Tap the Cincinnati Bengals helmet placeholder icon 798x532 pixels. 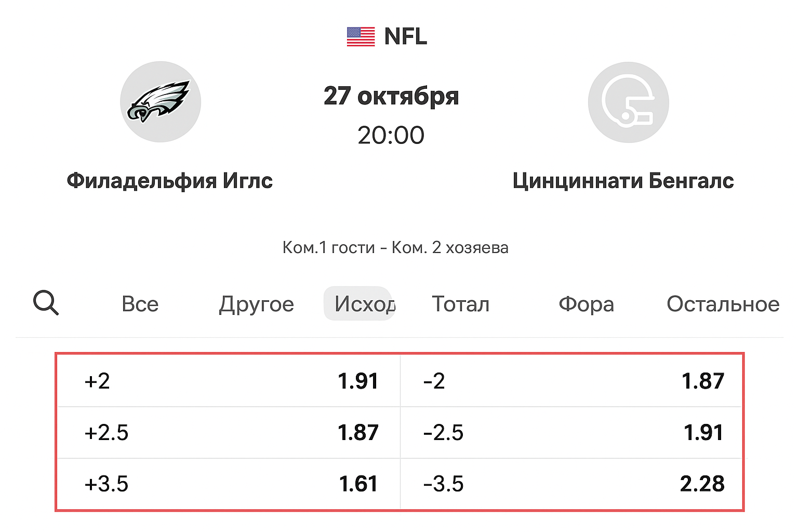(628, 102)
